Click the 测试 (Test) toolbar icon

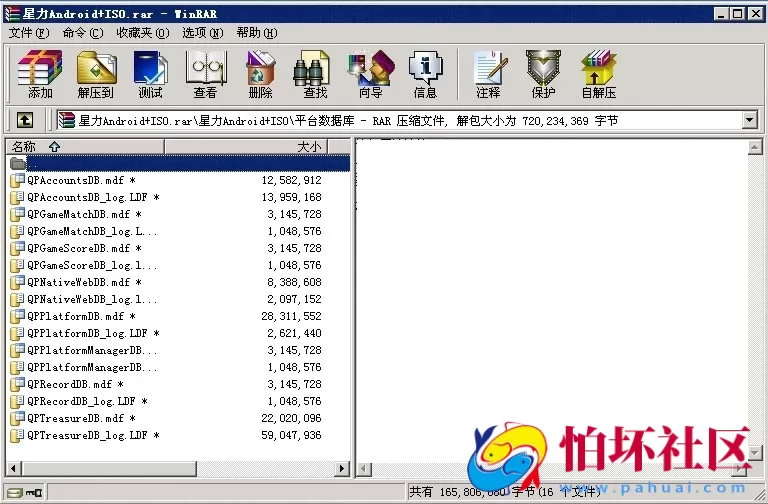tap(151, 73)
